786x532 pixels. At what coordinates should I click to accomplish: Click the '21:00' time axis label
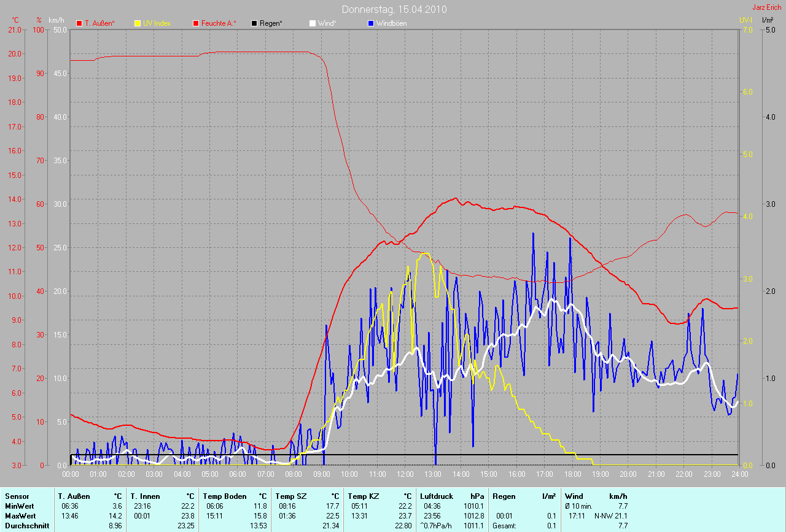pyautogui.click(x=656, y=474)
